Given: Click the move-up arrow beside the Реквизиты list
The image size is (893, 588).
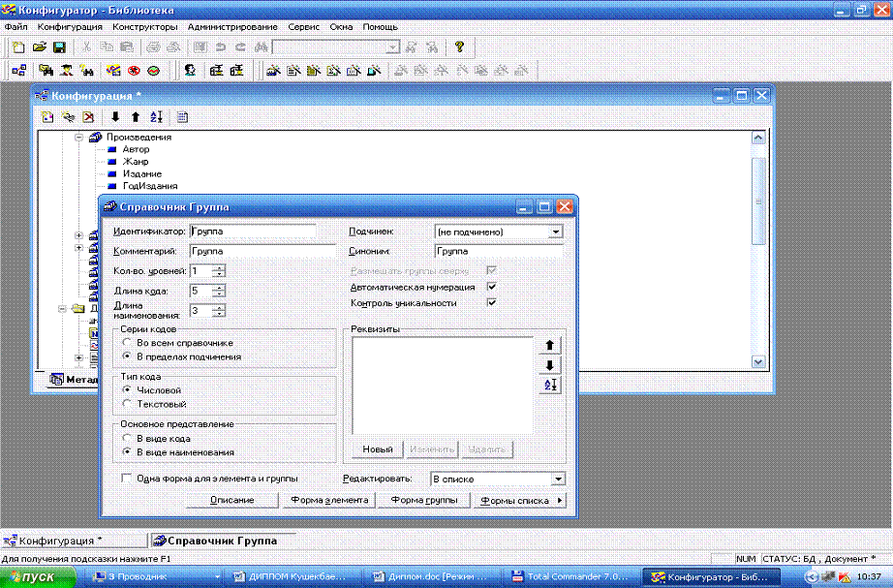Looking at the screenshot, I should point(550,345).
